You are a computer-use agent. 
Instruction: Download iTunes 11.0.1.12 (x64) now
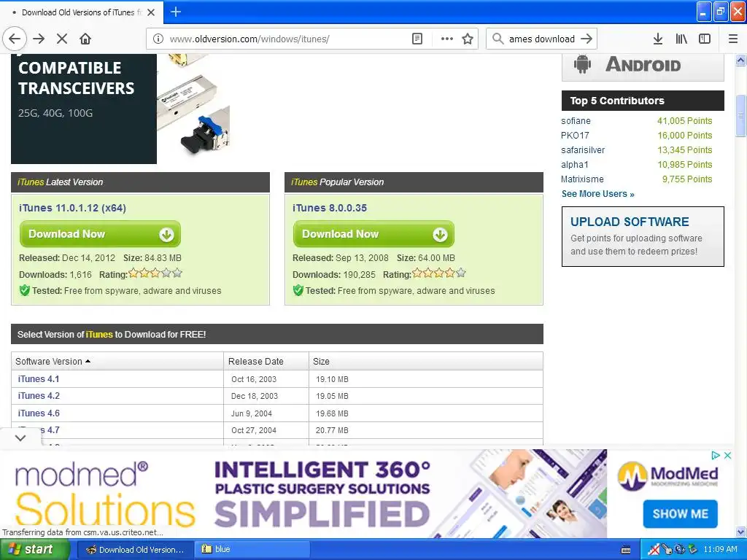[x=100, y=234]
